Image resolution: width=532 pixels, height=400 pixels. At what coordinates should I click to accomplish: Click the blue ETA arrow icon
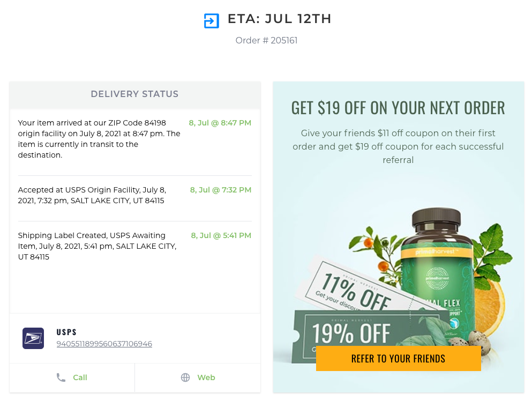pos(212,21)
